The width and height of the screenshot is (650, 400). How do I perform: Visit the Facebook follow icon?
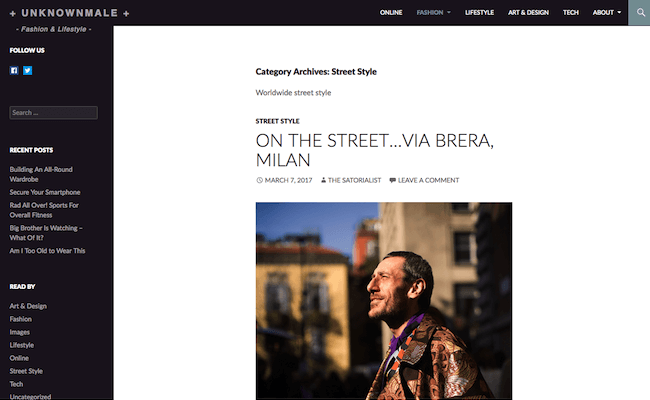[x=14, y=70]
